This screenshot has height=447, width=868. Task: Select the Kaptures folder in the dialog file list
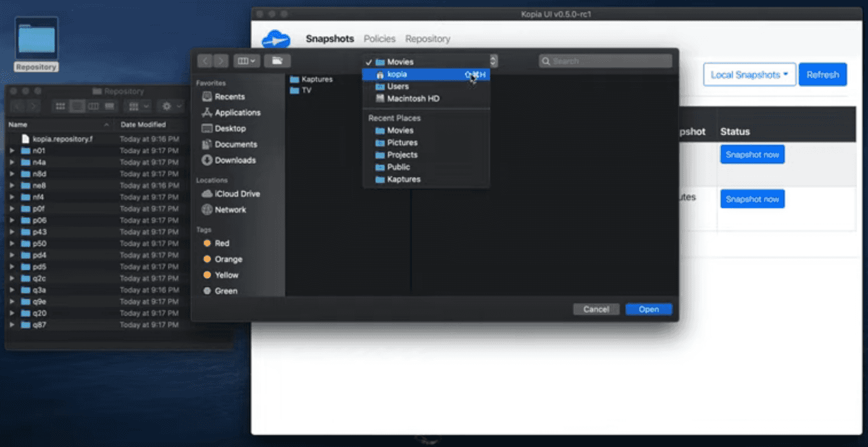point(311,79)
